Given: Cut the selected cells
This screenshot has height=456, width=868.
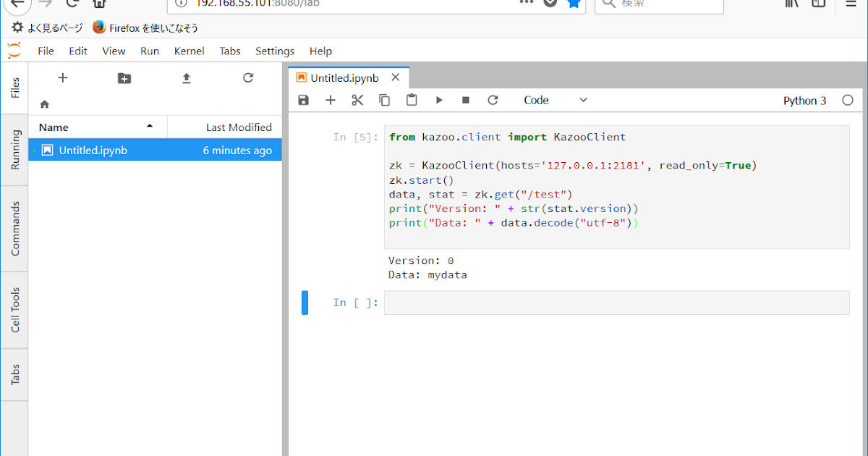Looking at the screenshot, I should pyautogui.click(x=357, y=100).
